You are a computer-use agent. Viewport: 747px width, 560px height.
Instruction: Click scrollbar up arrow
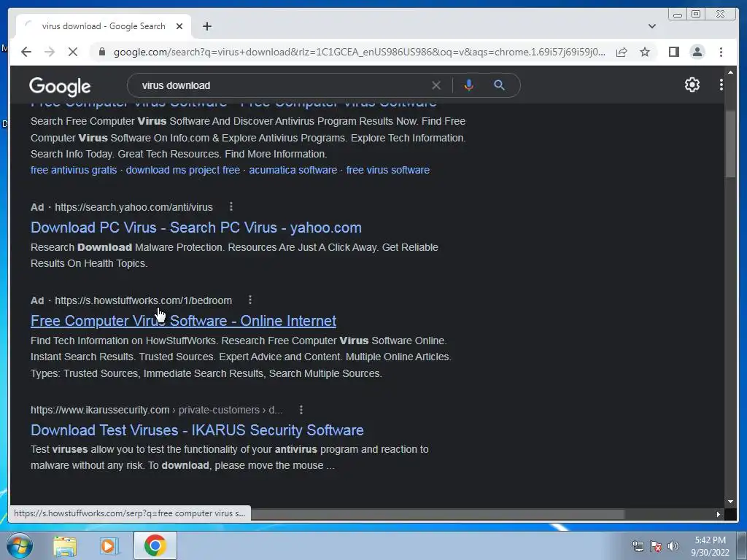pyautogui.click(x=729, y=72)
